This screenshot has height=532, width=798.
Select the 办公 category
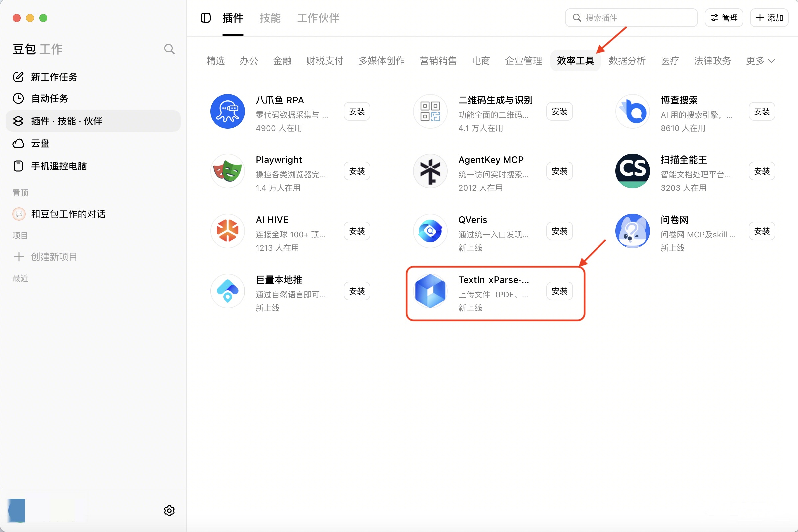tap(249, 61)
